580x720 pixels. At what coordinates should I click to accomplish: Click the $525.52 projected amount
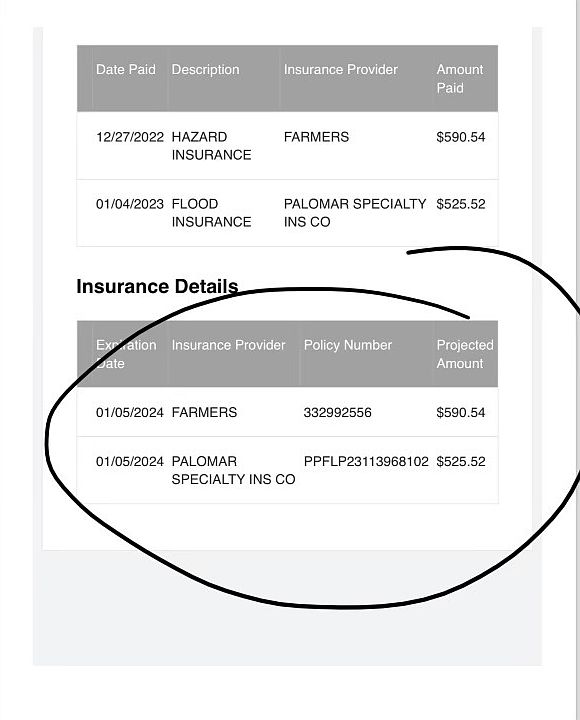[461, 461]
